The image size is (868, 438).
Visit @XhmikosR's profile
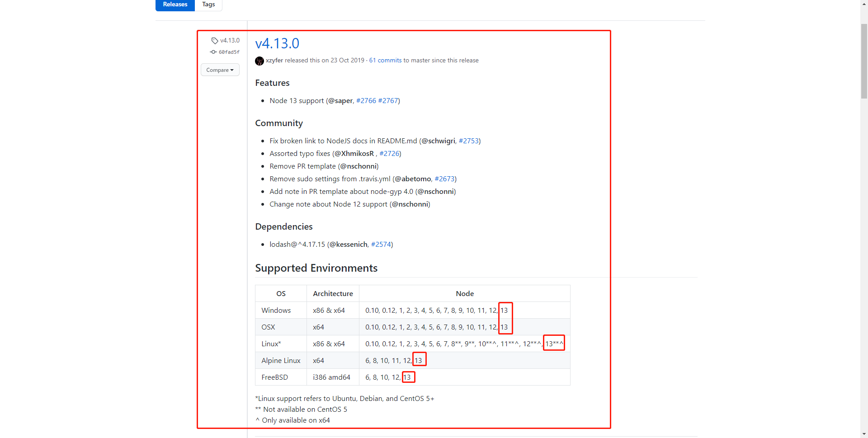pos(354,154)
